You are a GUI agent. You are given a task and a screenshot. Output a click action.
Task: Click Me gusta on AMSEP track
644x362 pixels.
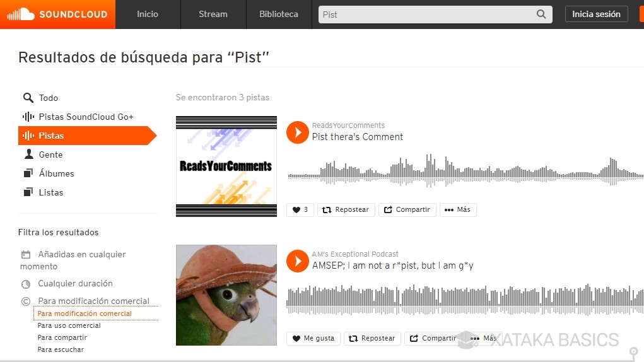[313, 339]
